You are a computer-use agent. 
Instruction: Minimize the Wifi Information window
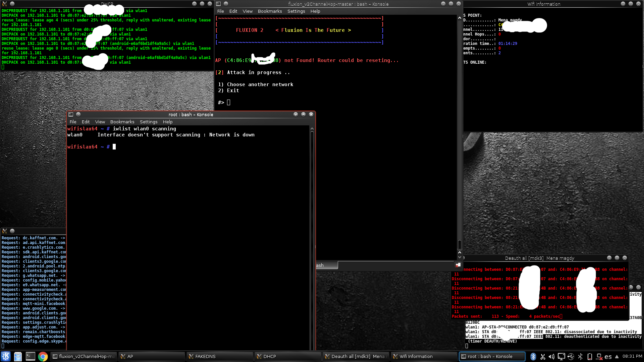623,4
